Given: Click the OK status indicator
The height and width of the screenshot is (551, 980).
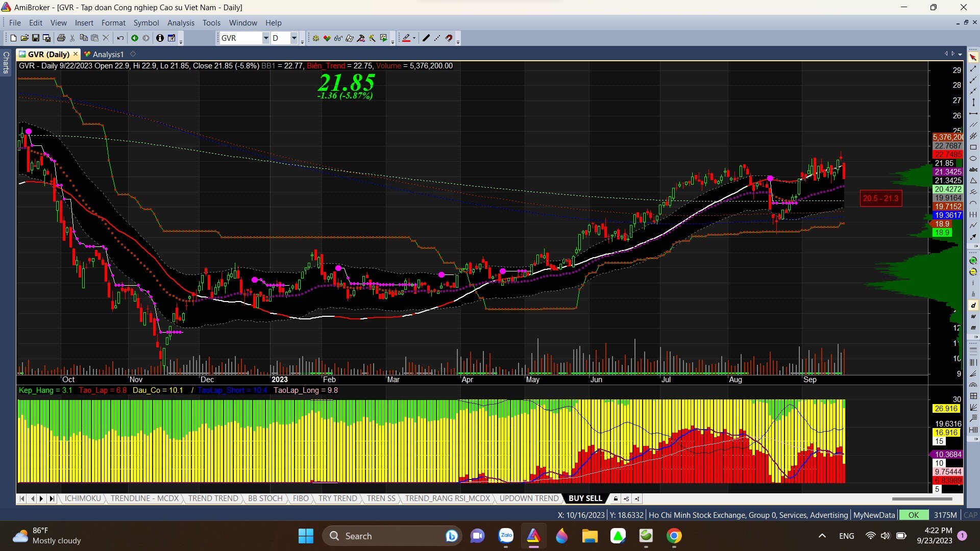Looking at the screenshot, I should click(x=913, y=515).
